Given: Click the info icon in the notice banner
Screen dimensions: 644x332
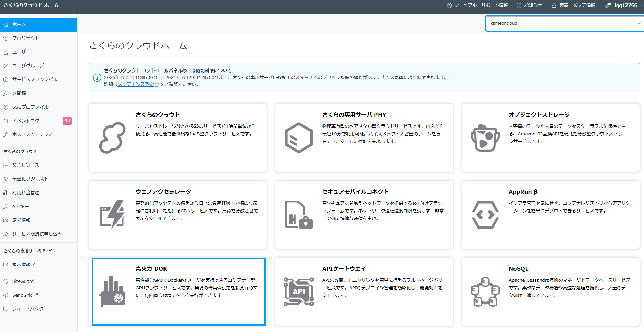Looking at the screenshot, I should 97,78.
